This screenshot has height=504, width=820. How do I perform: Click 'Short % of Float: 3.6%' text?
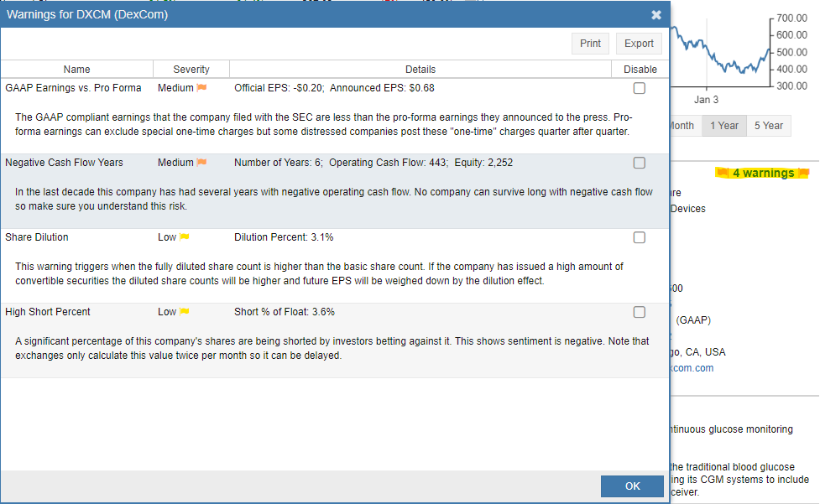pos(285,312)
